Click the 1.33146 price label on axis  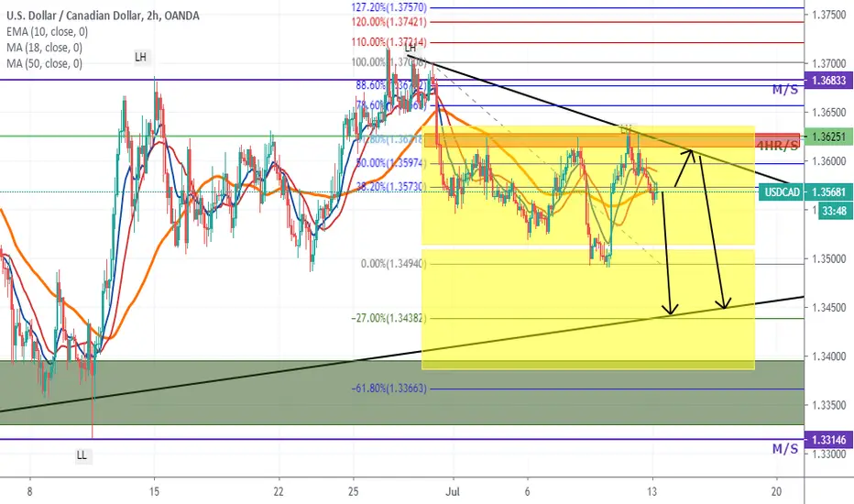point(828,440)
